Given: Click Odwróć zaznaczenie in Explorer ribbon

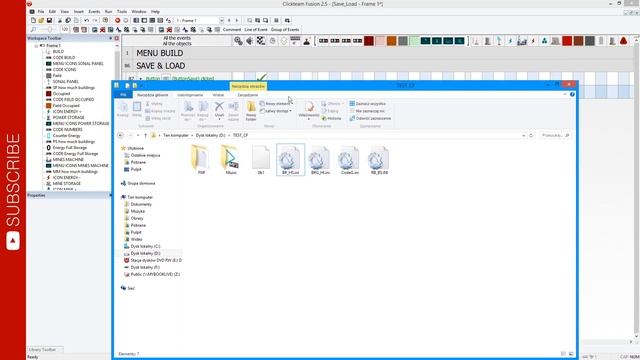Looking at the screenshot, I should tap(370, 118).
